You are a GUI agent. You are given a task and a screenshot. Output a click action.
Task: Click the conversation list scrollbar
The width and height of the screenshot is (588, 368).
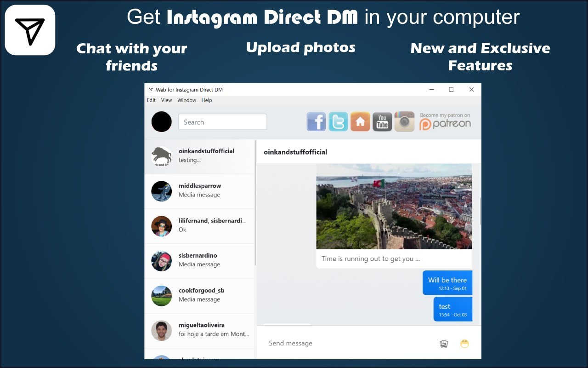[254, 202]
